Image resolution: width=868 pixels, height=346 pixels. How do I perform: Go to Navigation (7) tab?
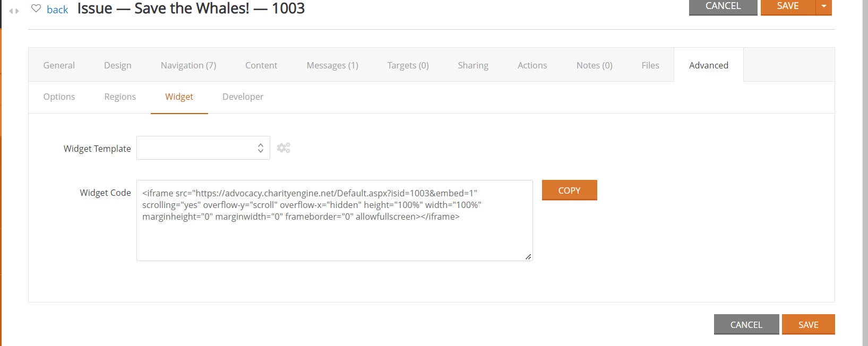click(x=188, y=65)
